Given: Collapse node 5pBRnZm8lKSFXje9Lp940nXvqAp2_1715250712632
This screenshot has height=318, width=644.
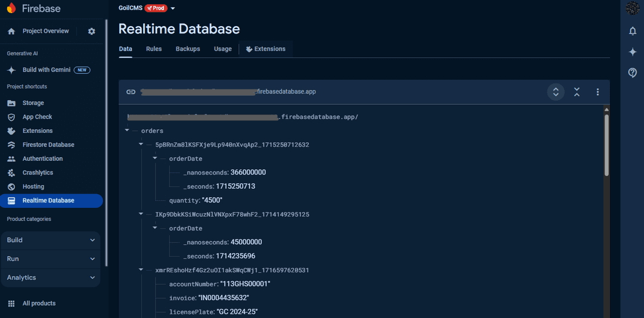Looking at the screenshot, I should 141,145.
